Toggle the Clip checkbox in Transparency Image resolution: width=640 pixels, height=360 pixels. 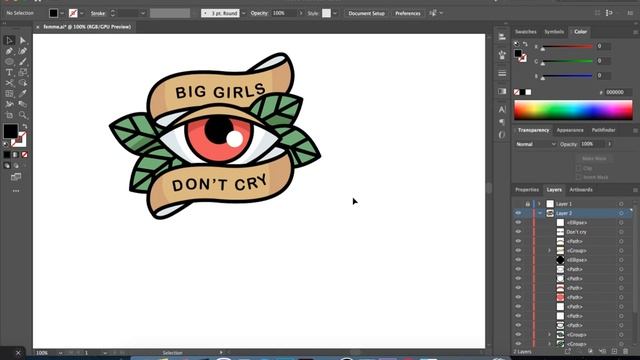pos(578,168)
